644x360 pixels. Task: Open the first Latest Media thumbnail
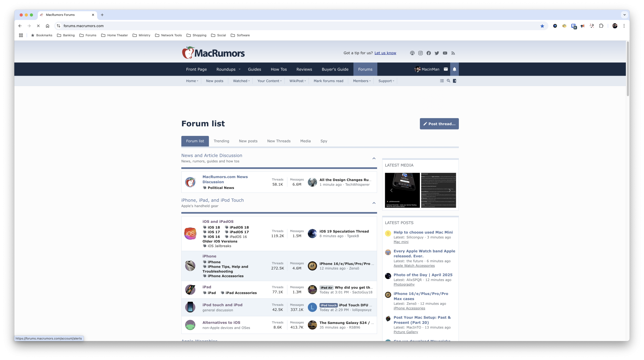click(402, 190)
